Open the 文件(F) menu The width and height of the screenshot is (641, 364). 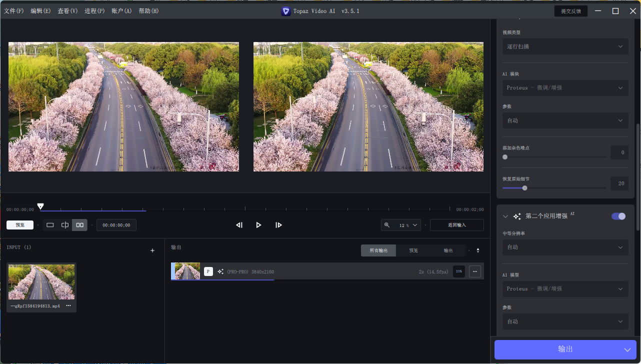click(x=14, y=11)
